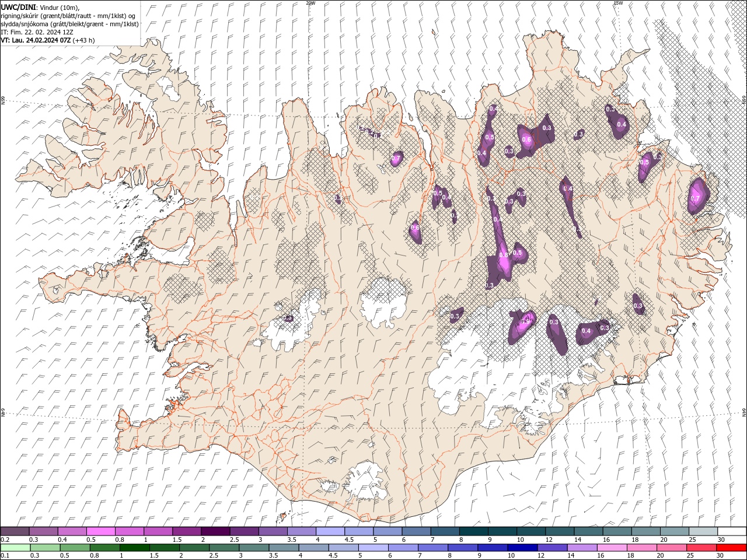Click the 15W longitude label at the top edge
This screenshot has width=747, height=560.
(618, 3)
